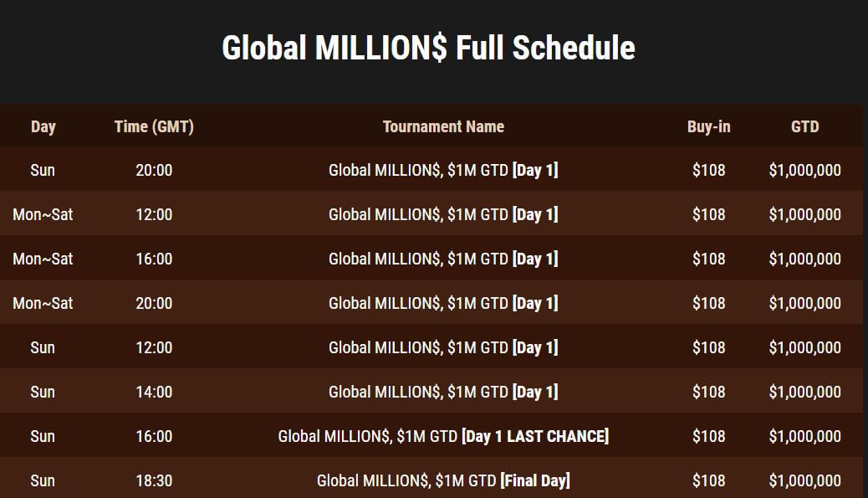Select the Time (GMT) column header
The height and width of the screenshot is (498, 868).
(154, 126)
